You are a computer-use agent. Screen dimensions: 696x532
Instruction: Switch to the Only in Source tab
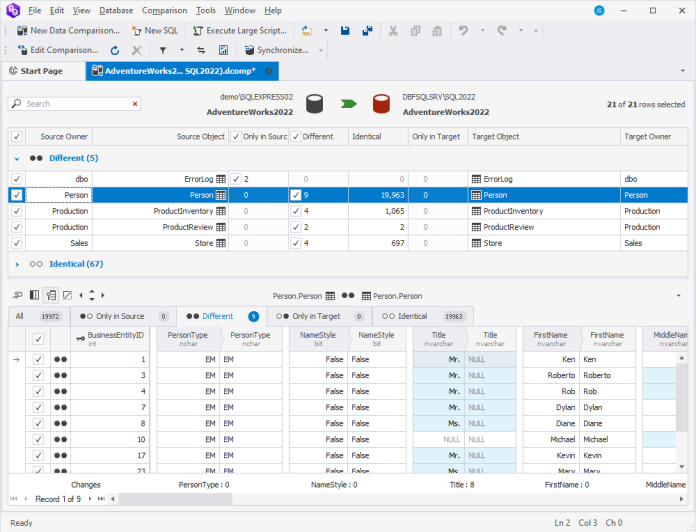pyautogui.click(x=119, y=316)
